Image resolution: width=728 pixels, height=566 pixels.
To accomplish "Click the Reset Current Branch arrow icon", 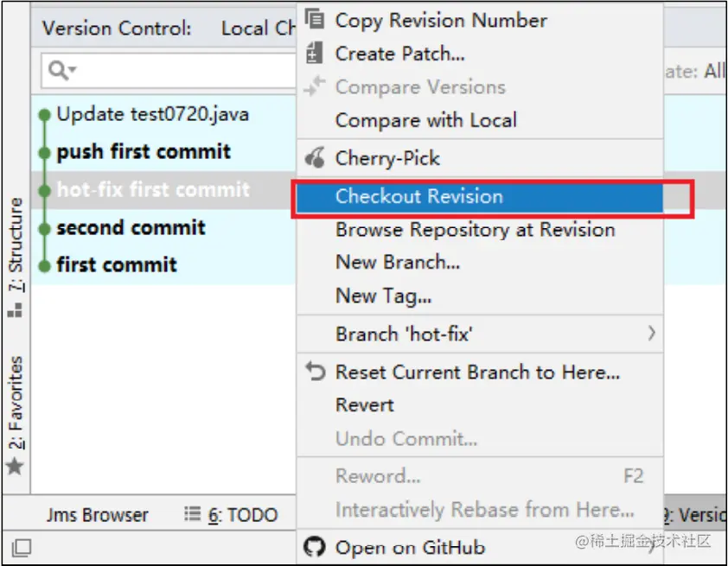I will (316, 372).
